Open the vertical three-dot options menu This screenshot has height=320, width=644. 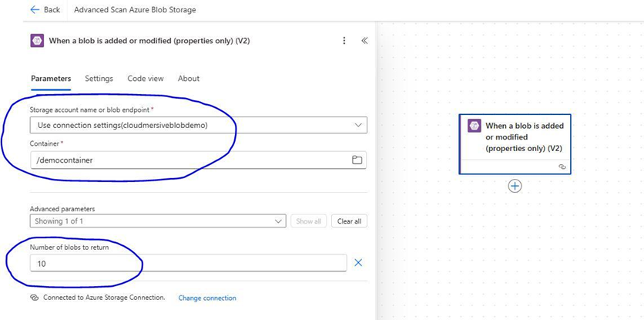[x=344, y=41]
